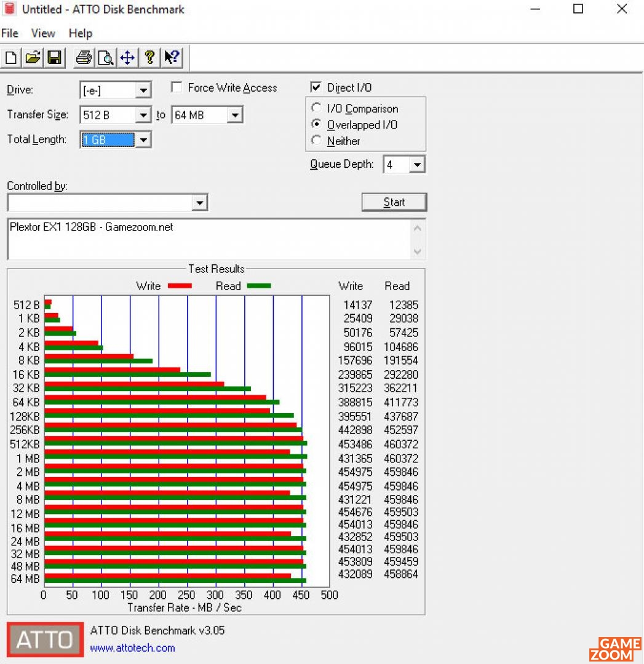This screenshot has width=644, height=664.
Task: Click the description box scroll up arrow
Action: (417, 229)
